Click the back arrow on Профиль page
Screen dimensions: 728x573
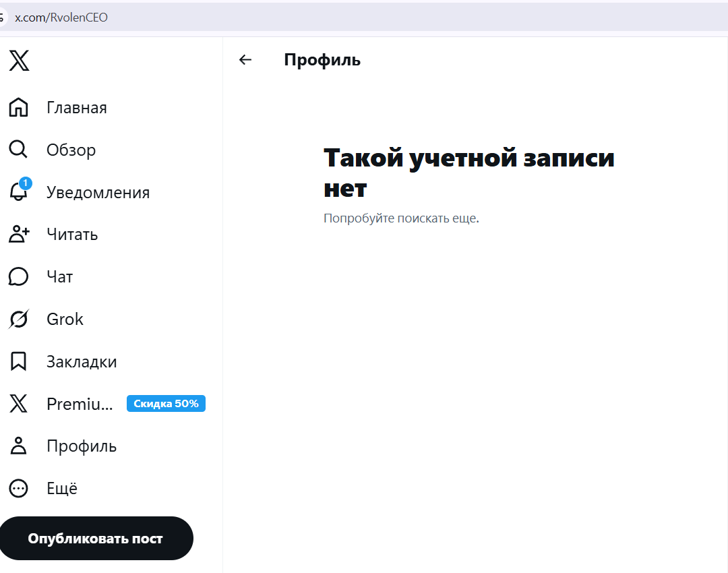coord(245,60)
